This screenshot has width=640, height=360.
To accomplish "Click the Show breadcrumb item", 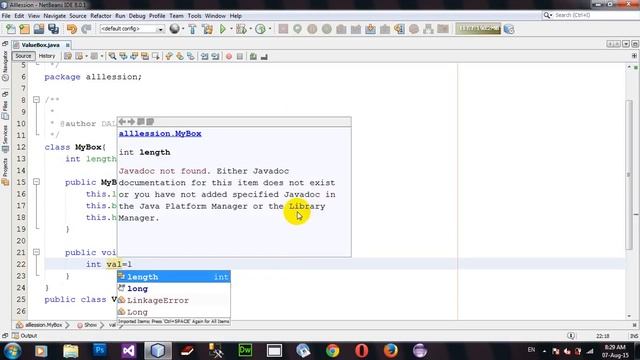I will pos(88,325).
